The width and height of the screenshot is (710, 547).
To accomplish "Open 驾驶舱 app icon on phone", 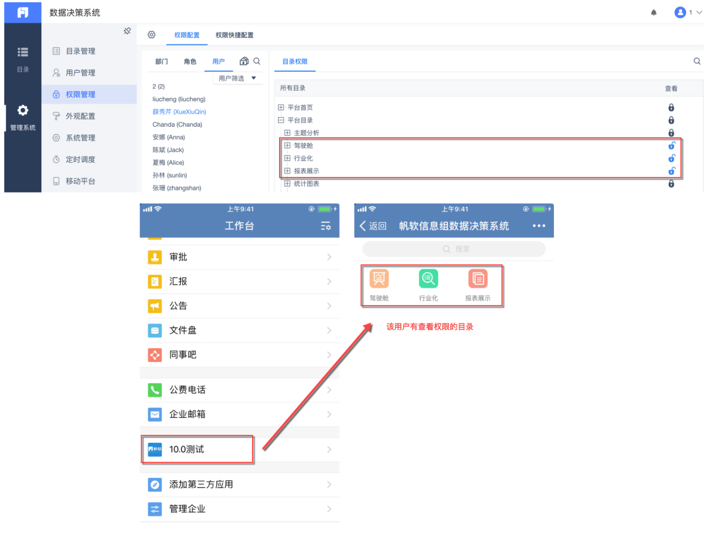I will point(379,278).
